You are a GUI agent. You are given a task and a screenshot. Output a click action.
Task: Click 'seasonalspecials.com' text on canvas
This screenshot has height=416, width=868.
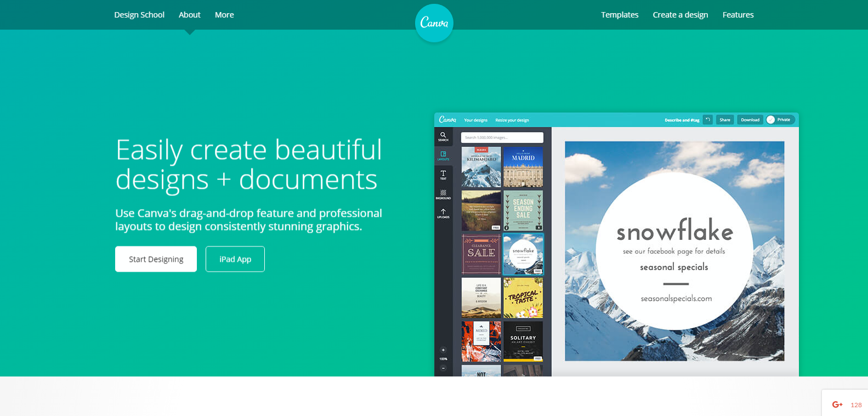[x=676, y=299]
